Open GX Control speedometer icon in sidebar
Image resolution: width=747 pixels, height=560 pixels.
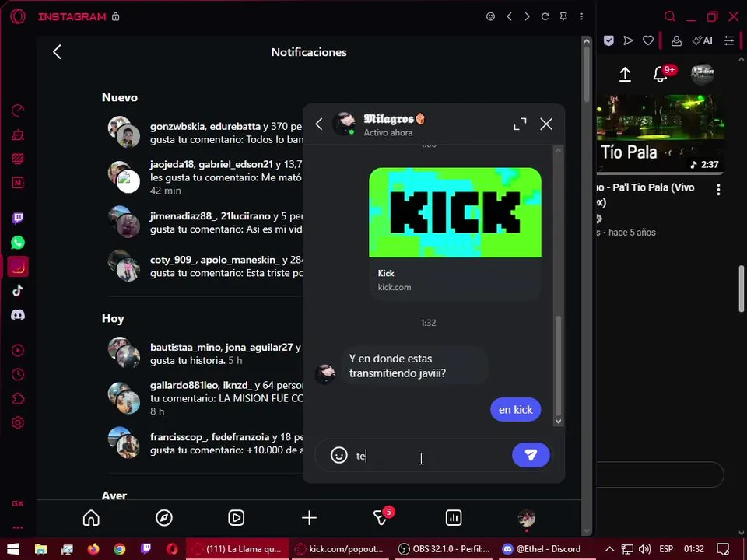(x=18, y=110)
